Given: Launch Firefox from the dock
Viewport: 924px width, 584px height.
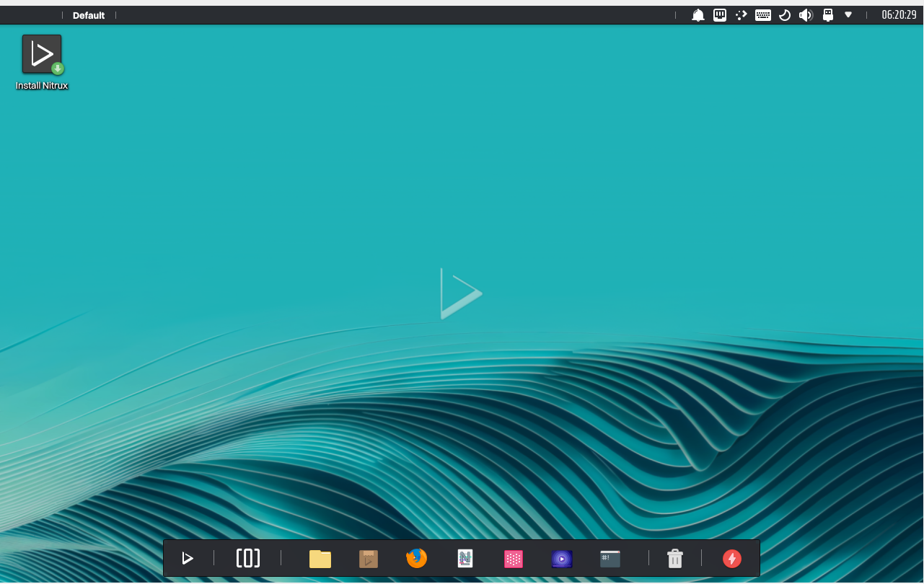Looking at the screenshot, I should (417, 558).
